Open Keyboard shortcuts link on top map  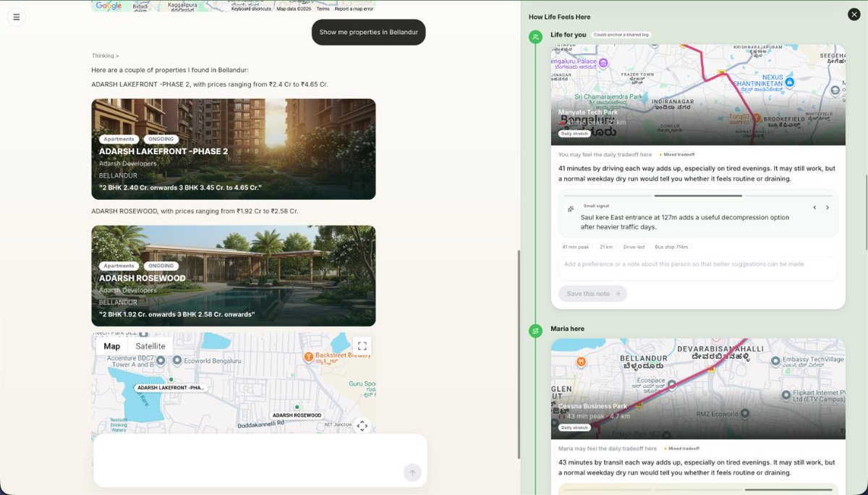pos(251,9)
